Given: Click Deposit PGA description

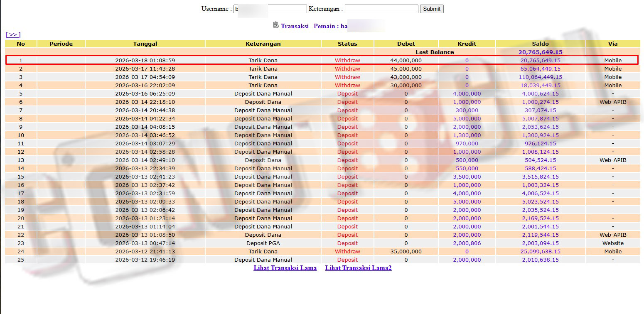Looking at the screenshot, I should [263, 243].
